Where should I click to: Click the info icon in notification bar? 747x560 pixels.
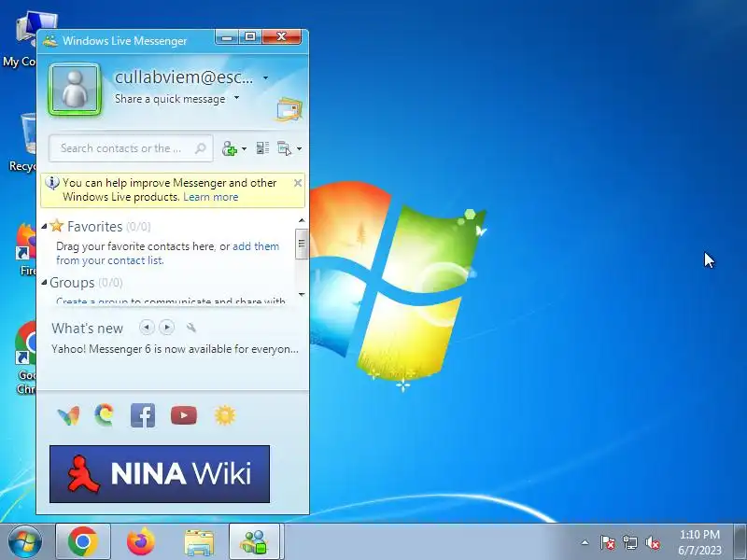pyautogui.click(x=51, y=183)
